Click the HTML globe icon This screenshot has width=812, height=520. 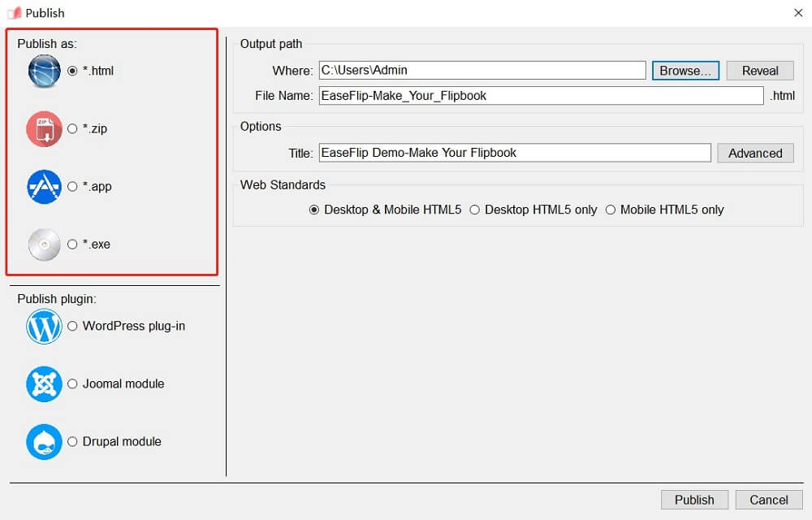coord(44,71)
